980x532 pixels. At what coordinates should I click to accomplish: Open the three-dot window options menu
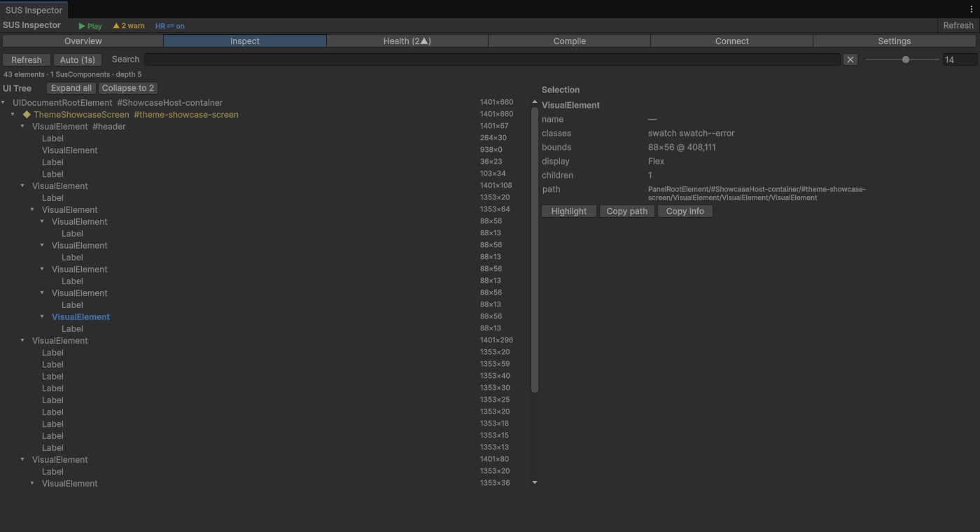(x=972, y=9)
